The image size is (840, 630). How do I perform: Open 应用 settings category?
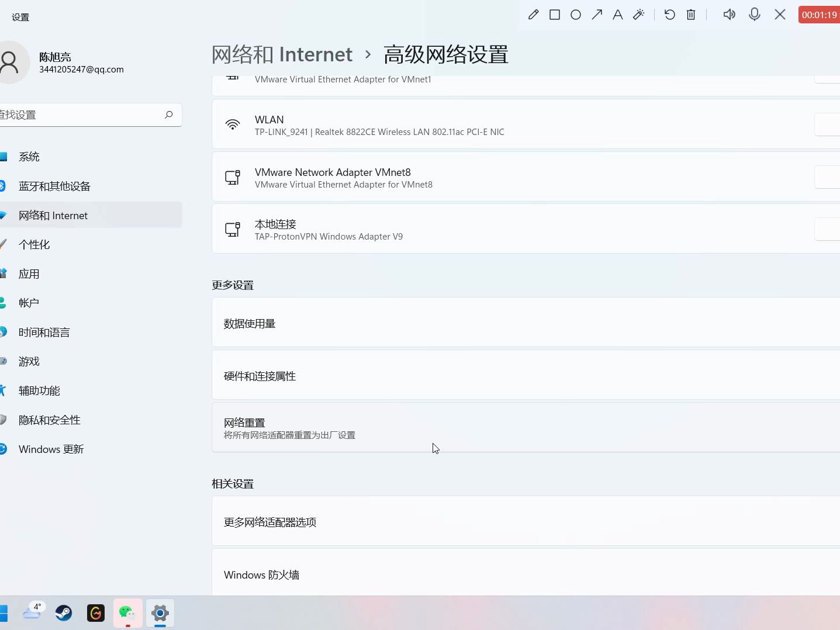(91, 274)
